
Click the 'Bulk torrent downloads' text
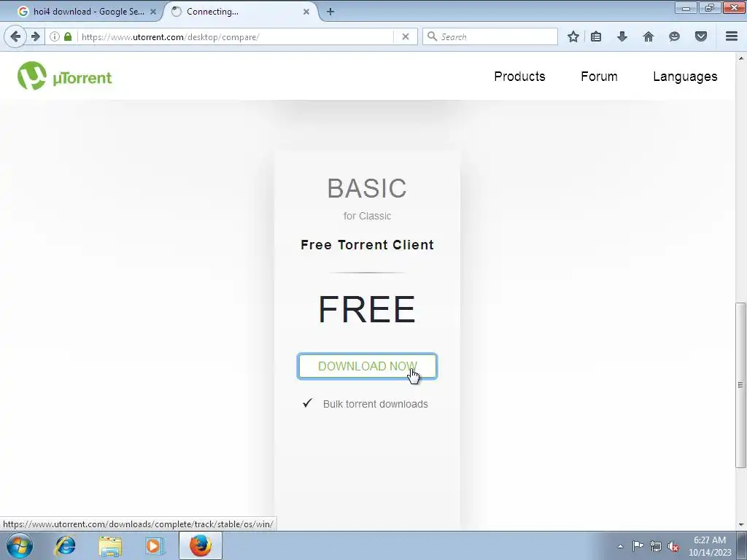pos(376,404)
